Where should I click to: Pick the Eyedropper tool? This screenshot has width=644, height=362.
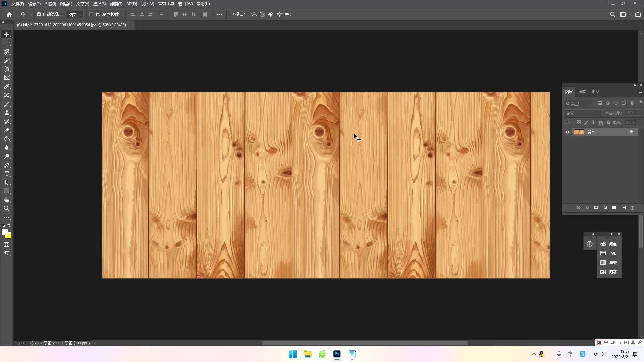pos(7,86)
